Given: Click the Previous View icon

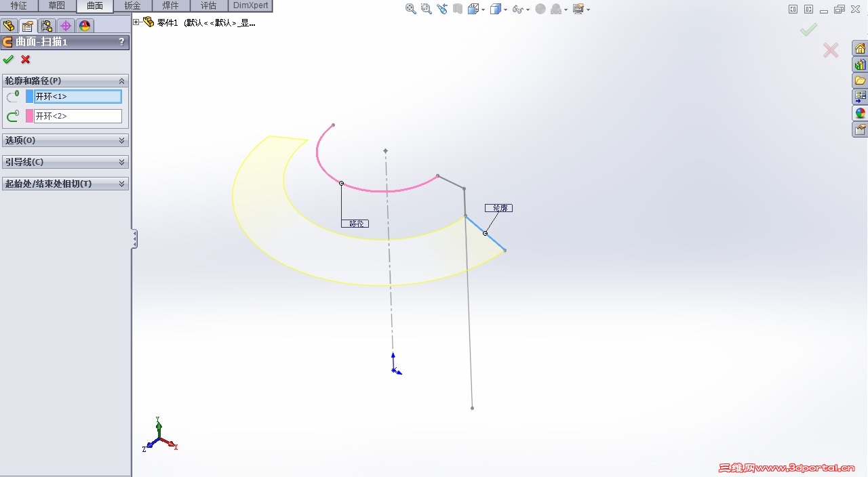Looking at the screenshot, I should click(x=442, y=9).
